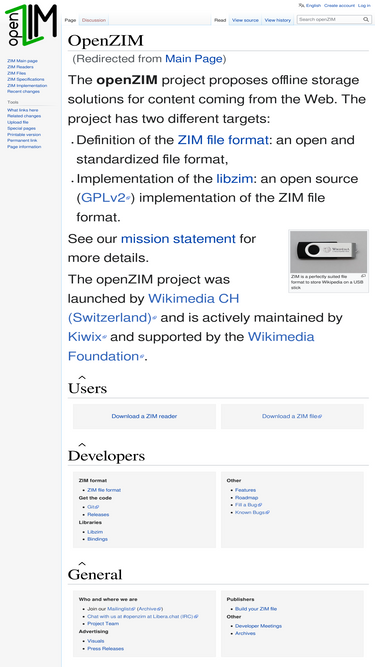
Task: Open Recent changes in sidebar
Action: (23, 91)
